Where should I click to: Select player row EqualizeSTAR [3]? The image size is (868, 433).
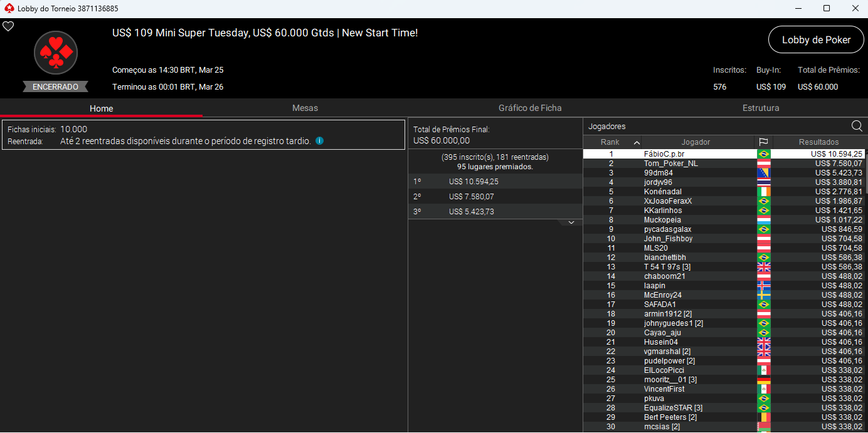[x=724, y=408]
